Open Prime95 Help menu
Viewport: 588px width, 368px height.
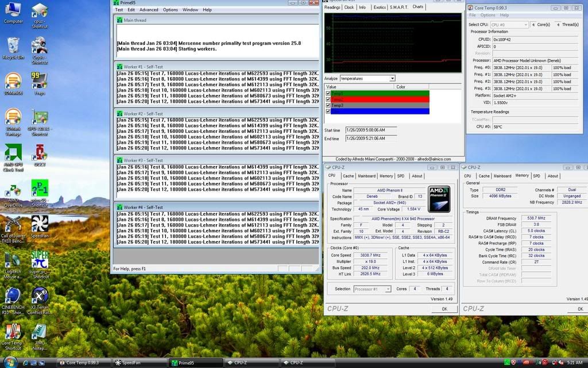click(207, 10)
